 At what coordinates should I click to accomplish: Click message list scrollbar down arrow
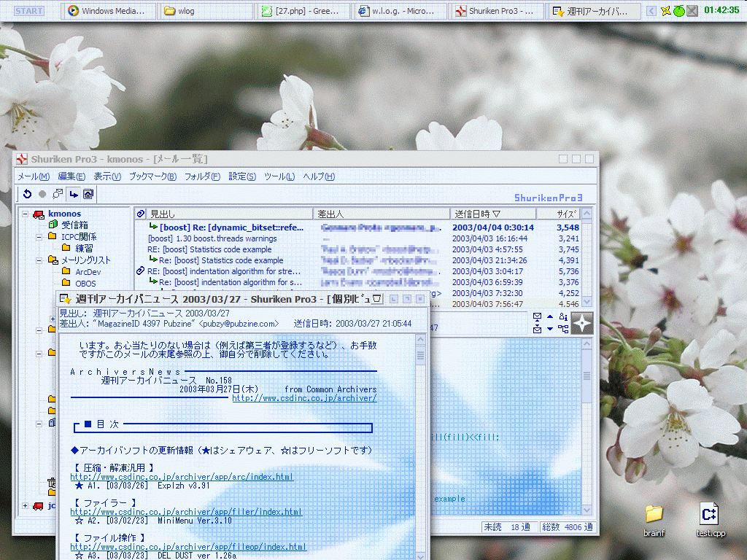tap(587, 302)
